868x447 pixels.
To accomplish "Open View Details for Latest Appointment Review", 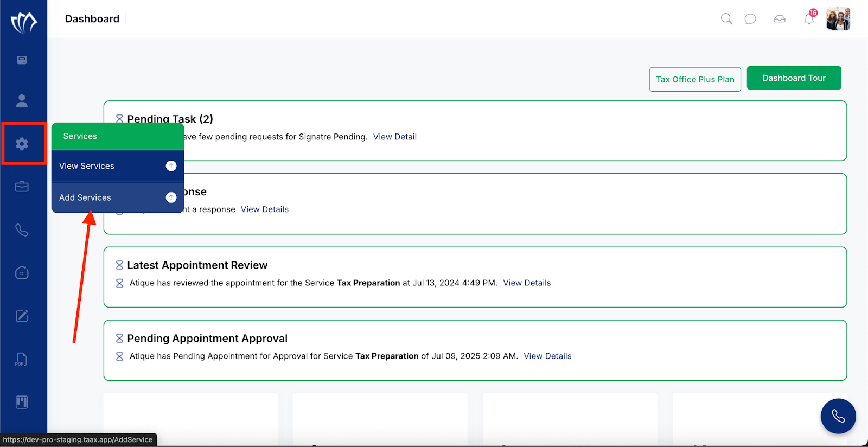I will [x=527, y=283].
